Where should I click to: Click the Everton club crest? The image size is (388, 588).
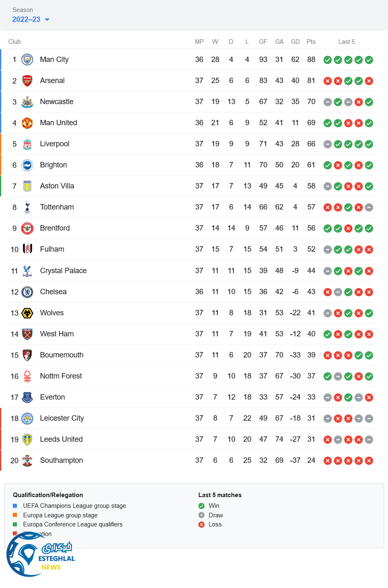point(27,397)
